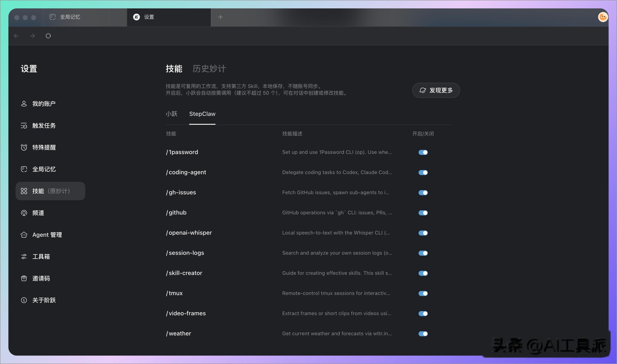Select the /coding-agent skill row name
This screenshot has width=617, height=364.
[186, 172]
